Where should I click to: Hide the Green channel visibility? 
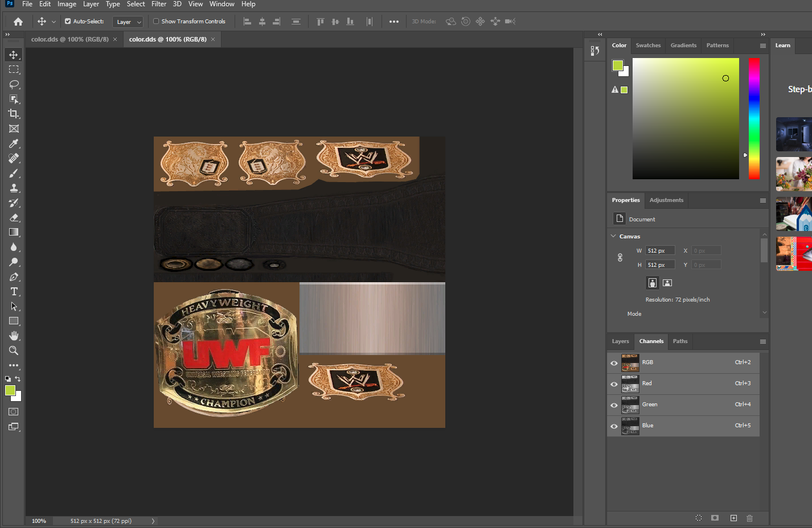(614, 405)
